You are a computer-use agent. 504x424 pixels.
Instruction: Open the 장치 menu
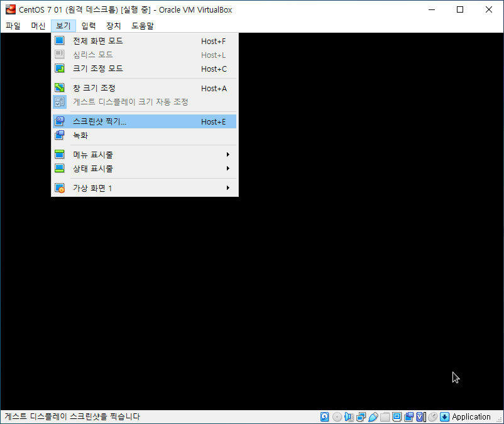click(114, 26)
